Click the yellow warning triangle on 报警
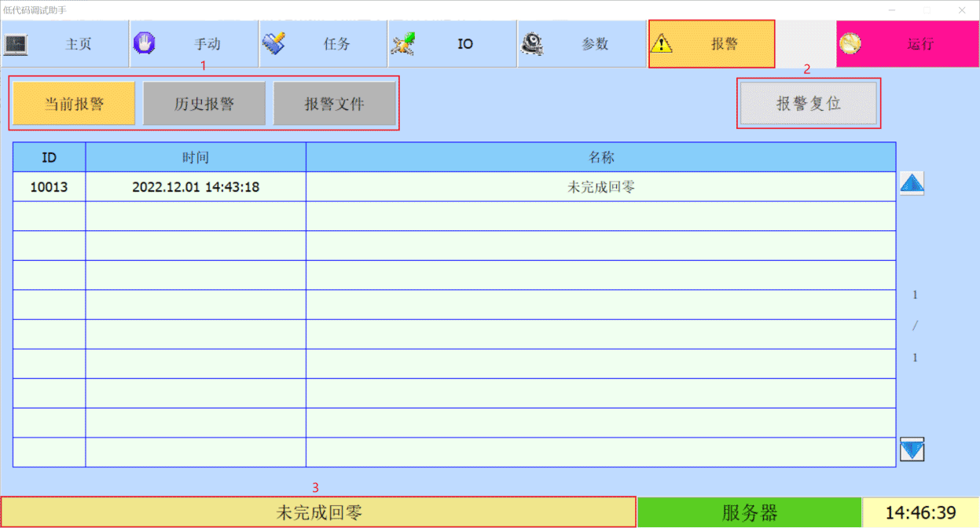 [x=662, y=44]
